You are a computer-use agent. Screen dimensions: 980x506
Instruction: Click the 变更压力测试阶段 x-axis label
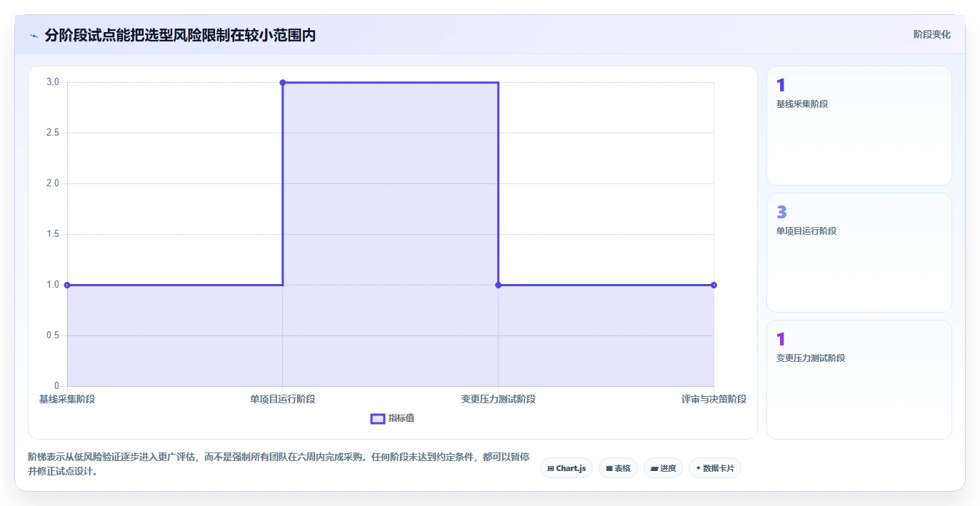click(x=499, y=399)
